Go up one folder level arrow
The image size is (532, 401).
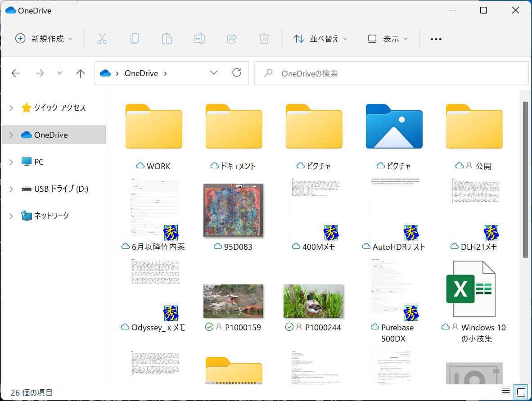81,73
